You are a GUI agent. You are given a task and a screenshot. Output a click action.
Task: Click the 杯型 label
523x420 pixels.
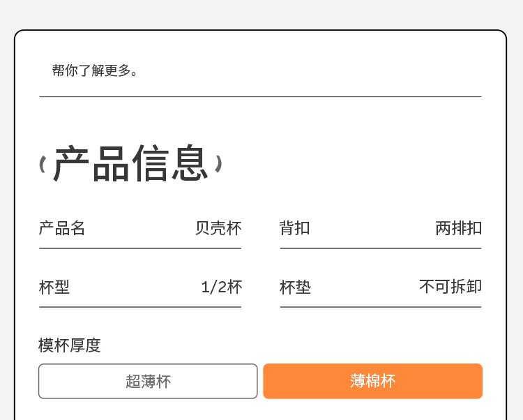click(54, 287)
